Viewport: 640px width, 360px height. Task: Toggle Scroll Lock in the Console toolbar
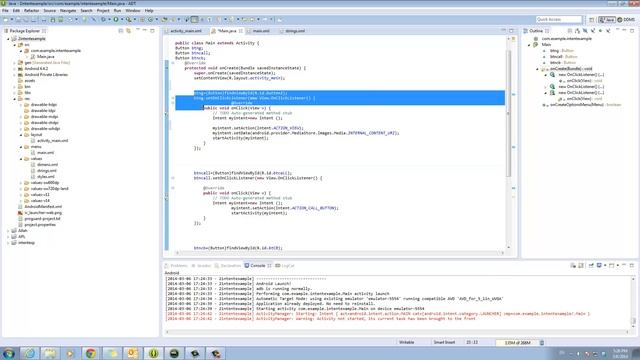[581, 266]
